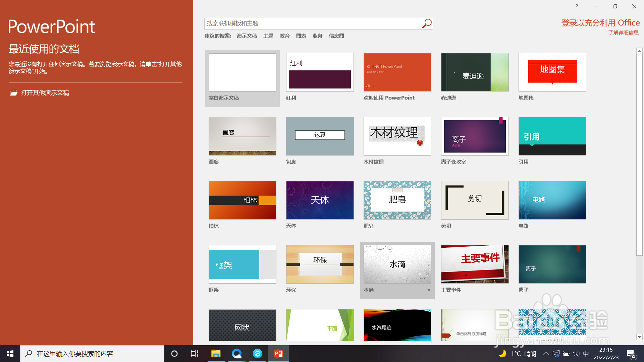The height and width of the screenshot is (362, 644).
Task: Select suggested search 图表
Action: pyautogui.click(x=301, y=36)
